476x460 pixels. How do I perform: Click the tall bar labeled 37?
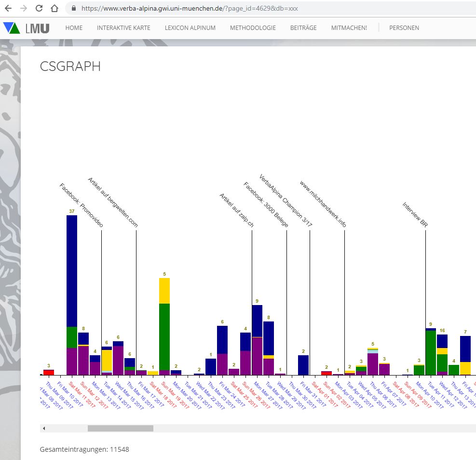tap(72, 270)
